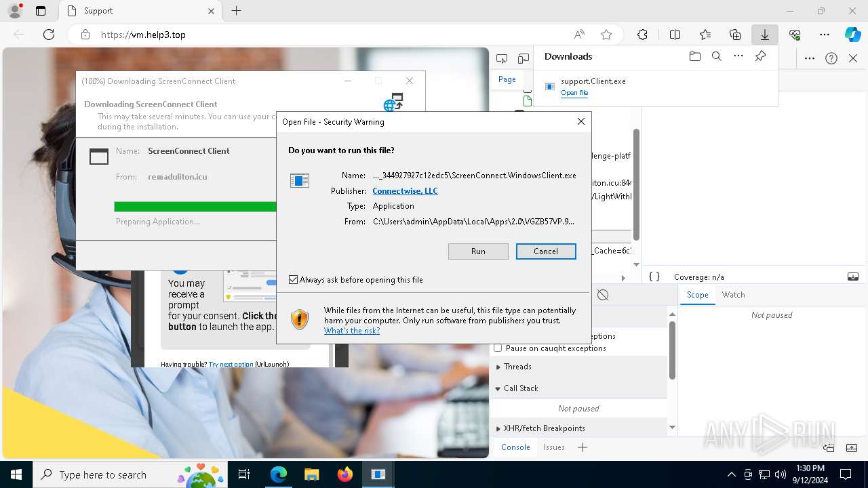Viewport: 868px width, 488px height.
Task: Switch to the Console drawer tab
Action: 515,447
